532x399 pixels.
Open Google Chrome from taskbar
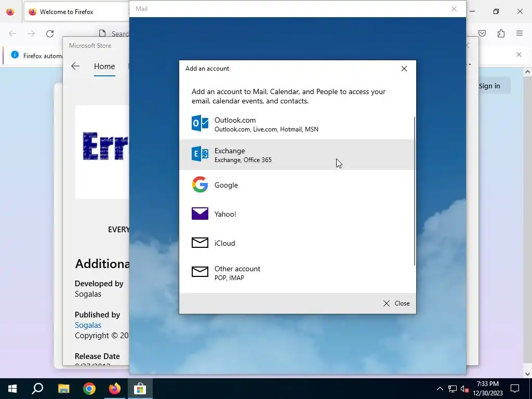[x=89, y=389]
